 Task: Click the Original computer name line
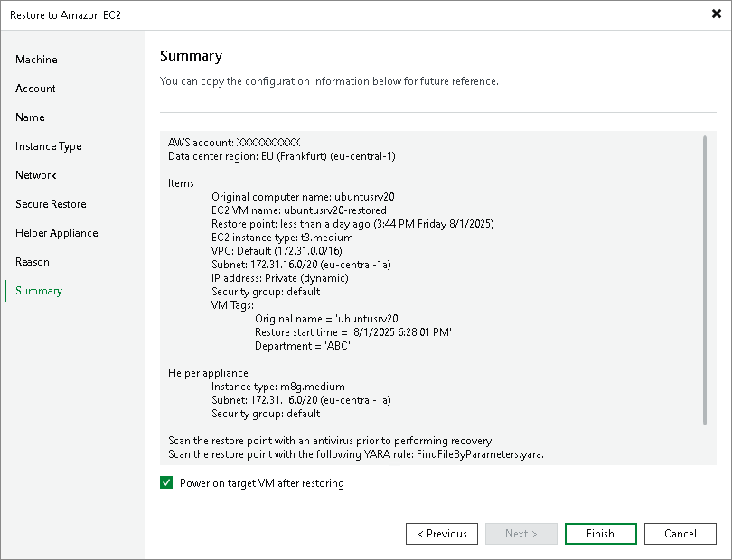pos(303,197)
